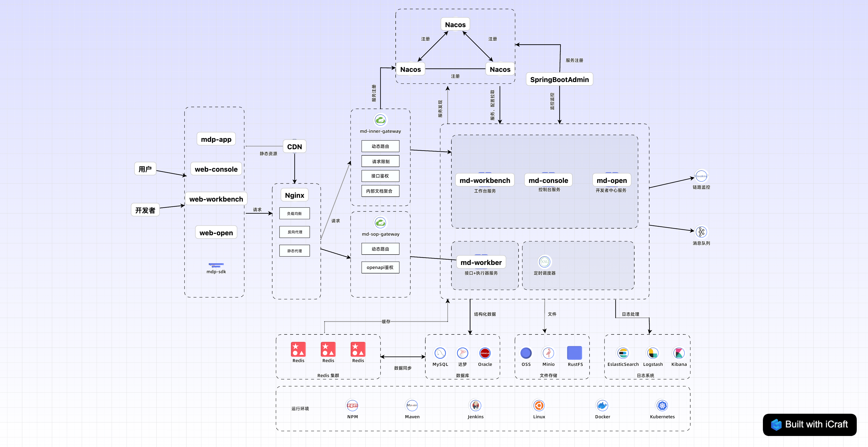Select the 负载均衡 box under Nginx
868x447 pixels.
(295, 213)
